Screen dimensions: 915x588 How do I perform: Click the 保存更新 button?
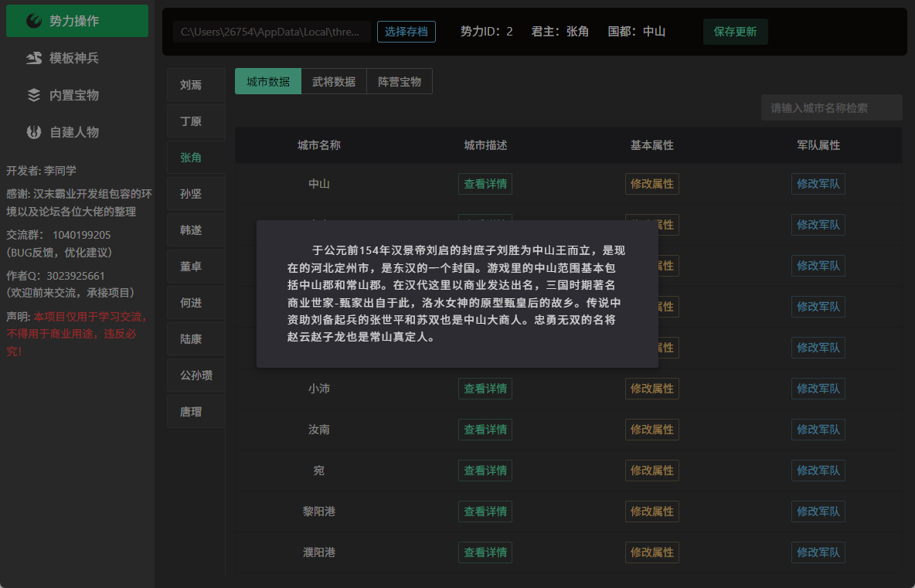click(735, 32)
